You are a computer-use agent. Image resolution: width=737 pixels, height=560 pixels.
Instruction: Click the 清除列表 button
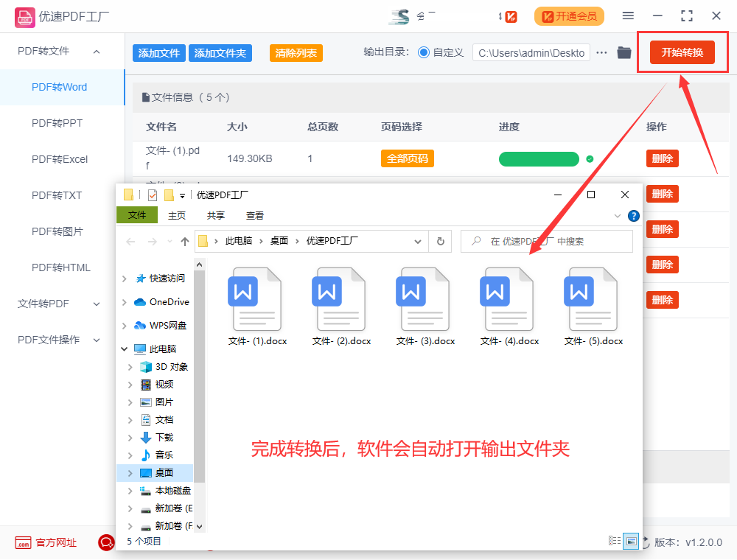pyautogui.click(x=296, y=53)
